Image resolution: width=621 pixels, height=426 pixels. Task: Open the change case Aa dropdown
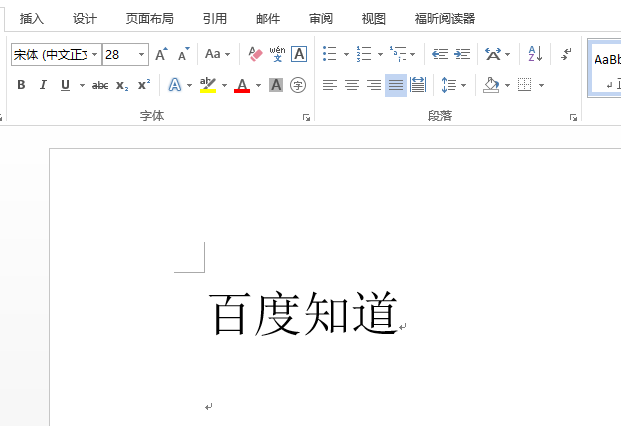point(217,54)
